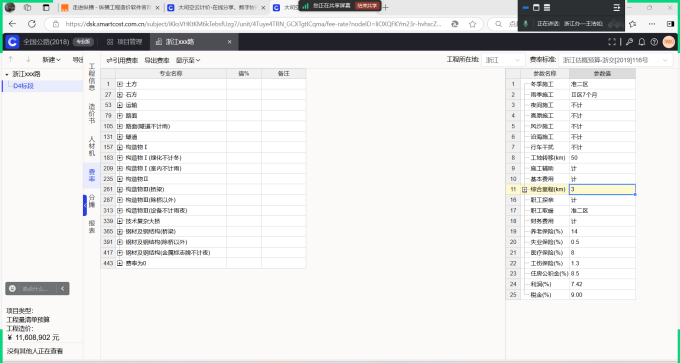Click the 导出费率 button
The height and width of the screenshot is (363, 680).
pos(157,60)
